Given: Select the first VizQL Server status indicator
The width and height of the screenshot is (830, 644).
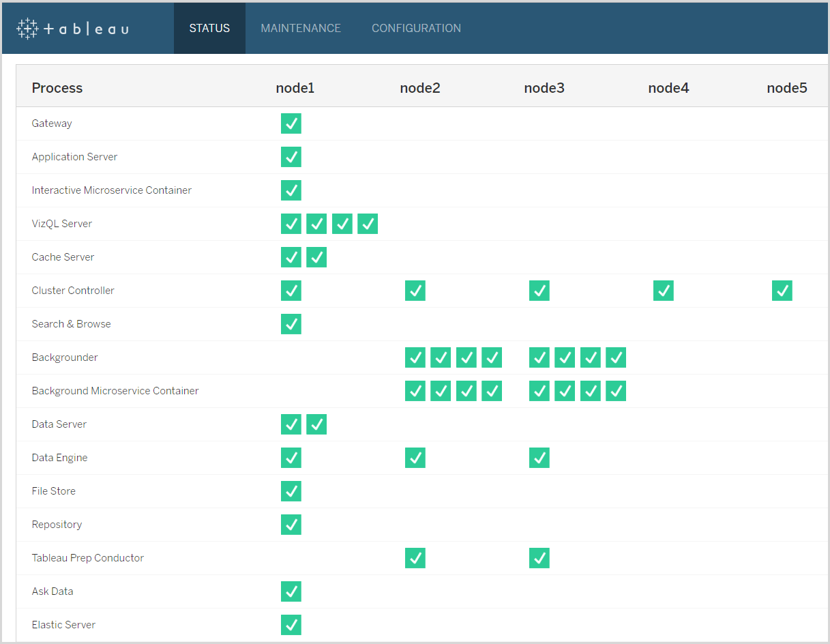Looking at the screenshot, I should coord(291,224).
